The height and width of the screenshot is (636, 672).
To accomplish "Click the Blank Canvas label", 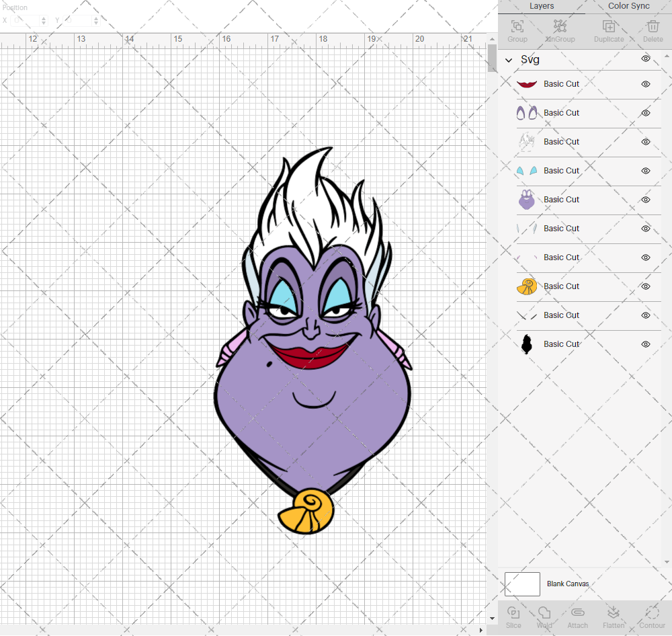I will coord(567,584).
